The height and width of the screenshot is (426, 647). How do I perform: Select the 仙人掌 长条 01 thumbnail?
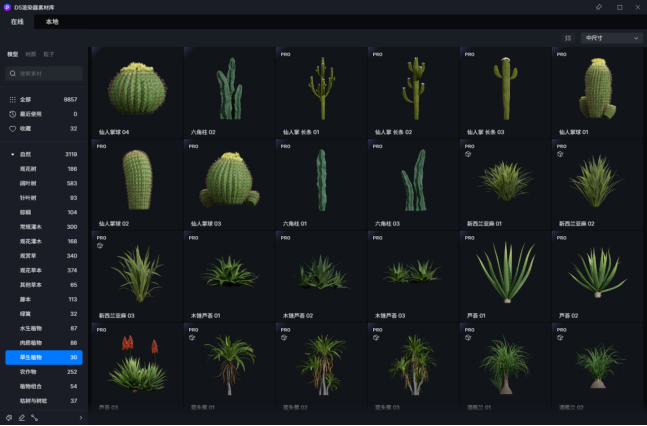tap(321, 92)
